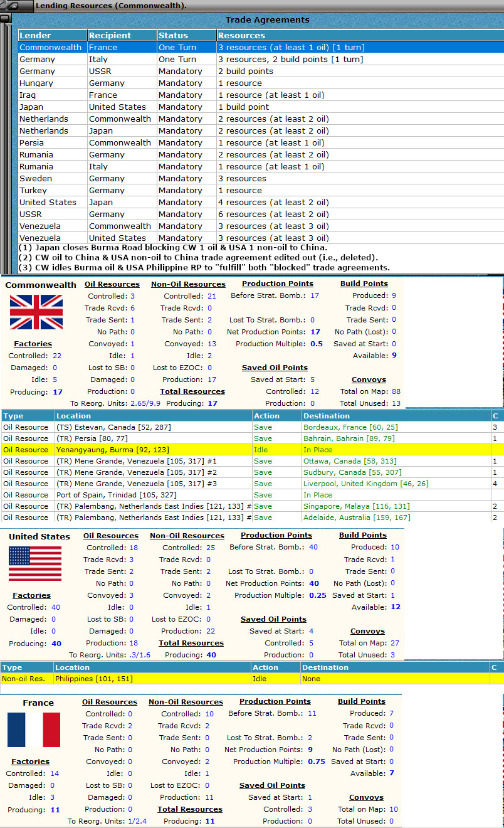Select the Netherlands to Japan agreement row
Viewport: 504px width, 828px height.
pyautogui.click(x=260, y=130)
